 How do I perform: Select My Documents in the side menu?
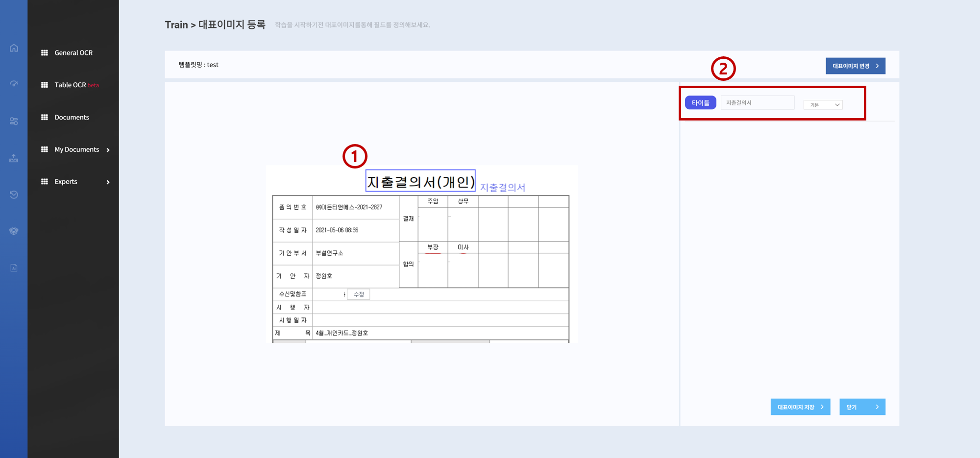77,149
